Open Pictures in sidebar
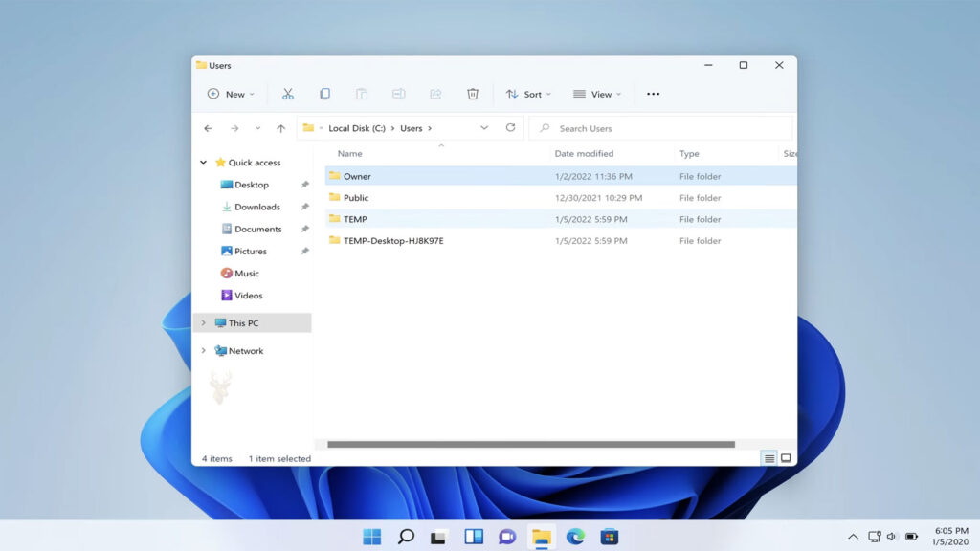This screenshot has height=551, width=980. 251,252
